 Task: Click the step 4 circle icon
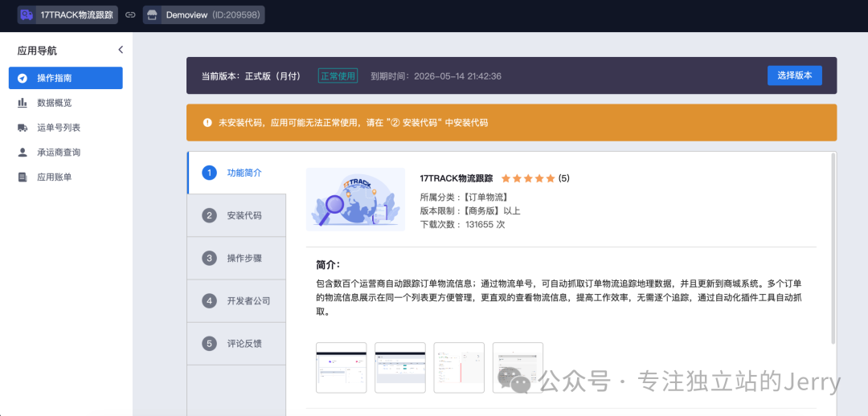tap(209, 301)
